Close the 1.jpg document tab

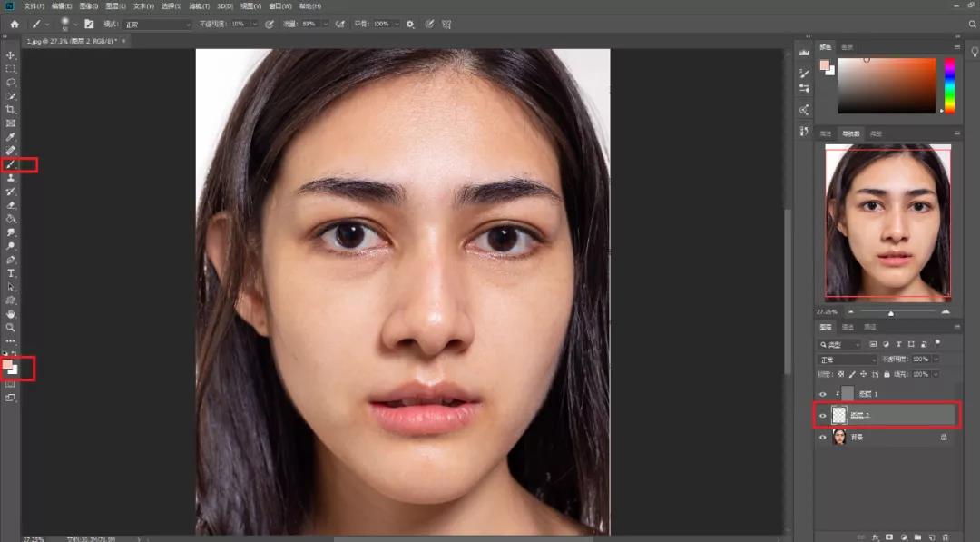point(123,41)
